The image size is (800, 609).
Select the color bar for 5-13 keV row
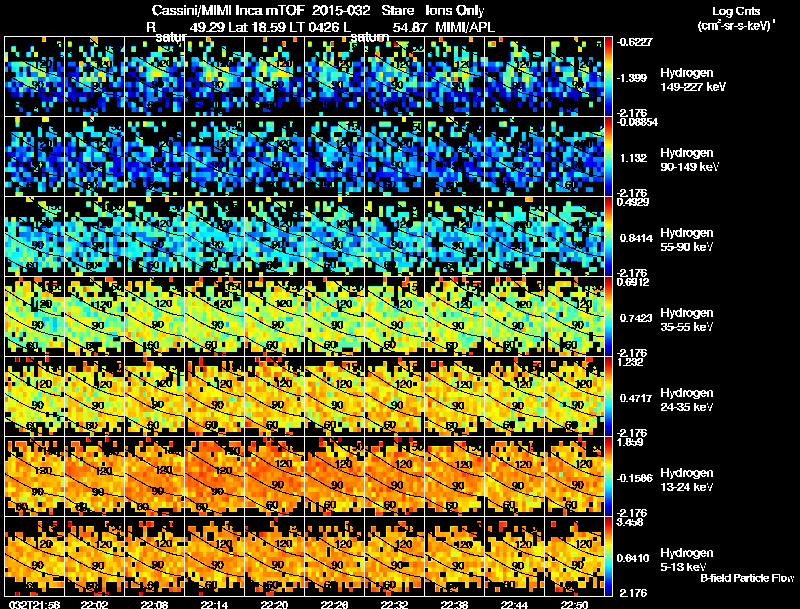(609, 557)
